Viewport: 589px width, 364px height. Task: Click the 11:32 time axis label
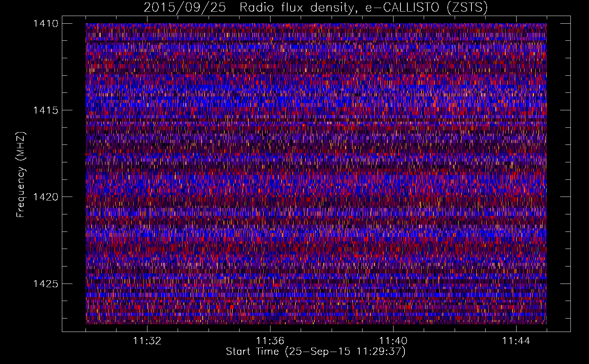click(147, 341)
